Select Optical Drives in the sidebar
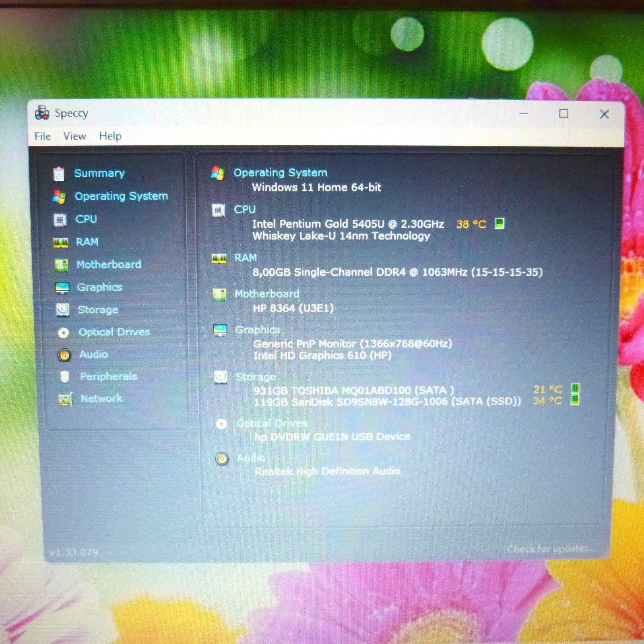 [114, 332]
